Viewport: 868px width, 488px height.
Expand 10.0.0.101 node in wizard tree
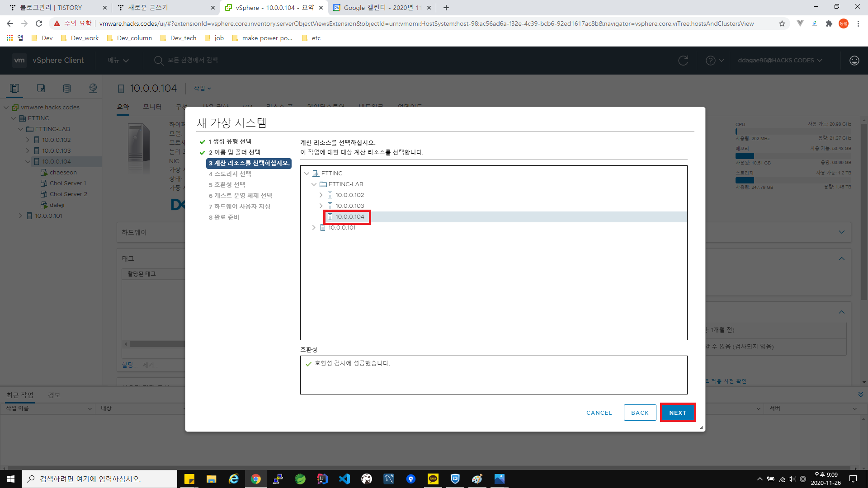click(x=314, y=228)
